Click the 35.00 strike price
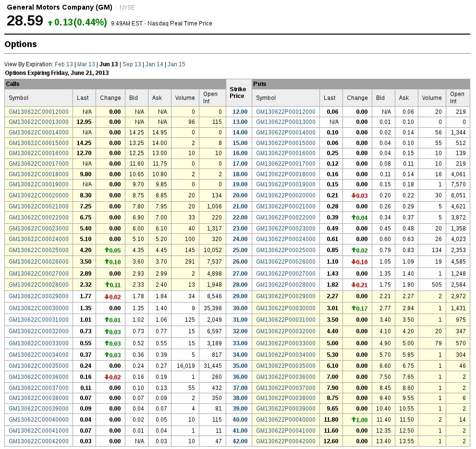The height and width of the screenshot is (449, 476). [240, 366]
